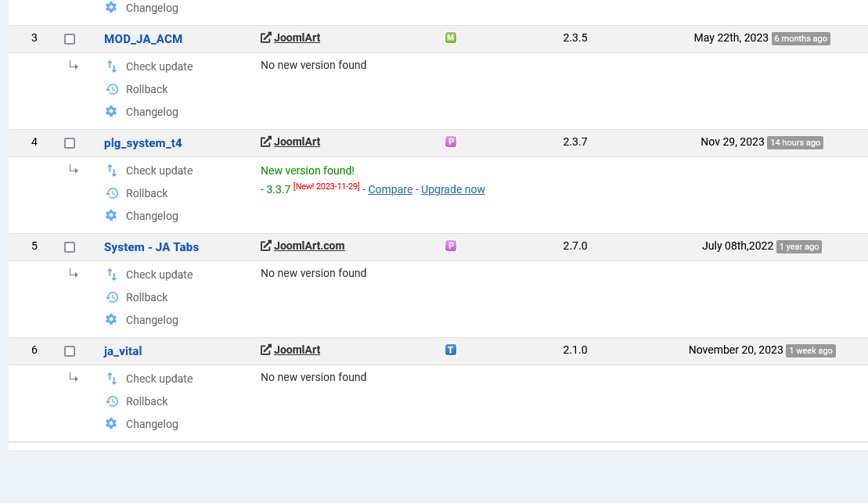Viewport: 868px width, 503px height.
Task: Click the Changelog gear icon under ja_vital
Action: 111,423
